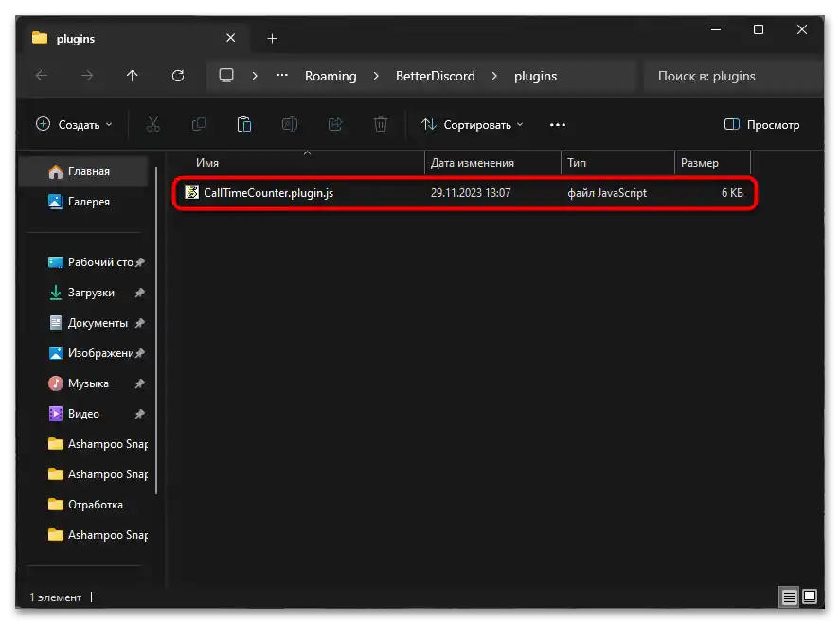
Task: Click the sidebar vertical scrollbar
Action: point(156,330)
